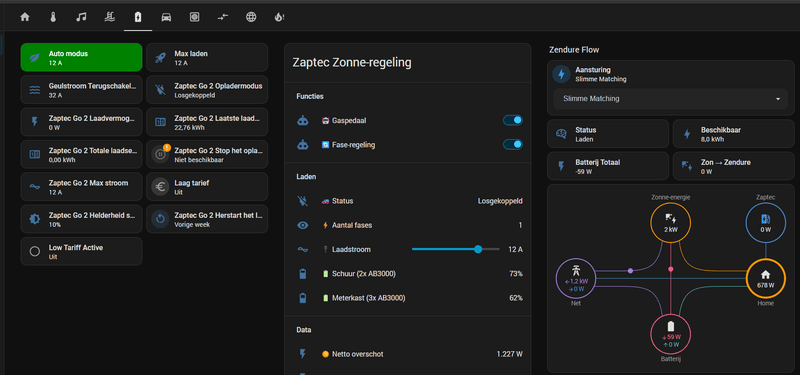Toggle the Gaspedaal switch
Viewport: 800px width, 375px height.
click(x=513, y=120)
